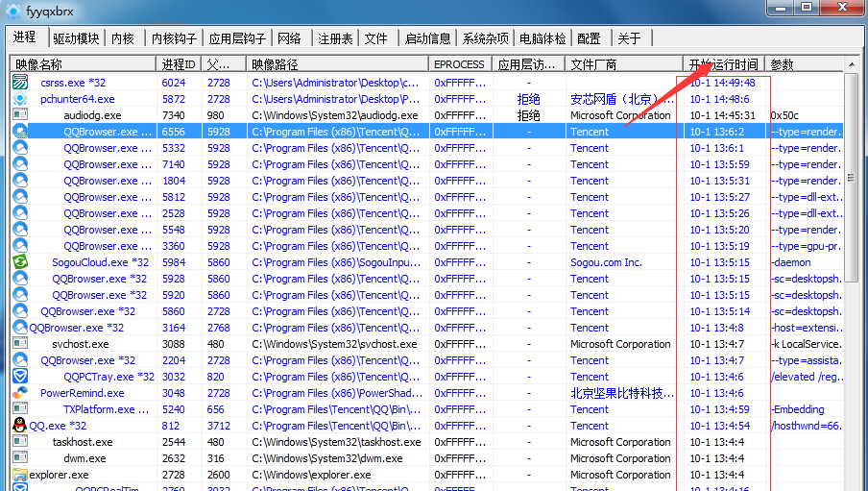Sort by 映像路径 column header
This screenshot has width=868, height=491.
337,64
